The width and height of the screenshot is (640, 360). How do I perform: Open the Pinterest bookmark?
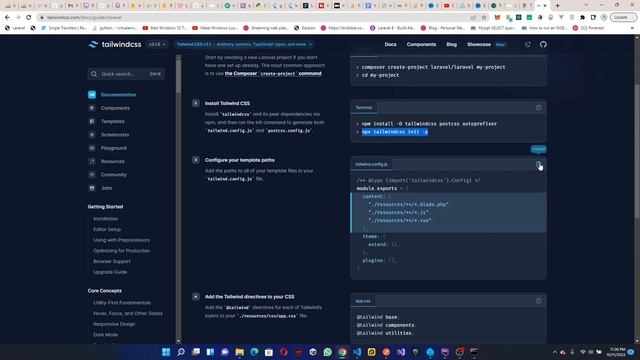[x=589, y=28]
